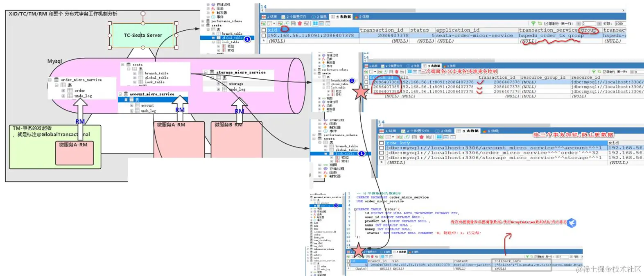The width and height of the screenshot is (644, 276).
Task: Tick checkbox of order_micro_service lock row
Action: click(x=382, y=153)
